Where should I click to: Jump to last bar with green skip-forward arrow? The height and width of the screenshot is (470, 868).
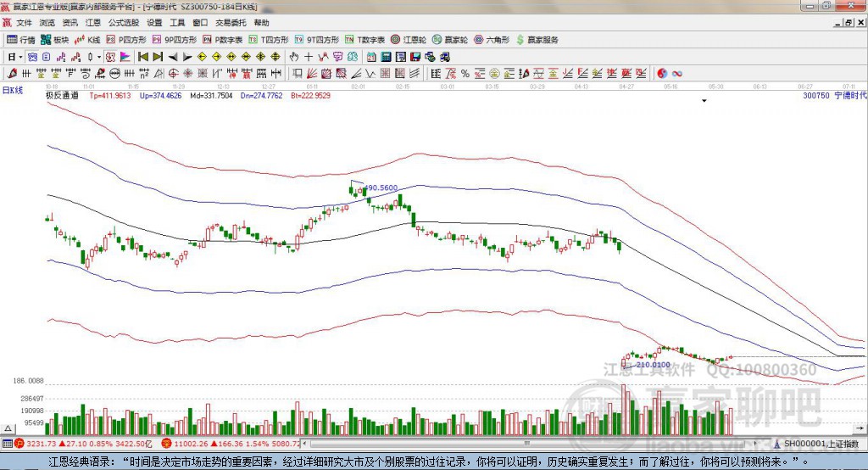click(158, 57)
